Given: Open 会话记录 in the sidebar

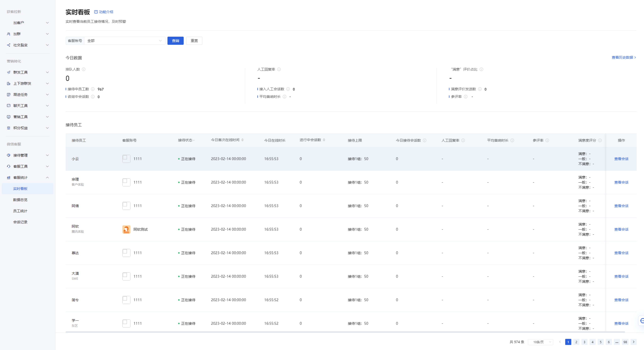Looking at the screenshot, I should pos(20,222).
